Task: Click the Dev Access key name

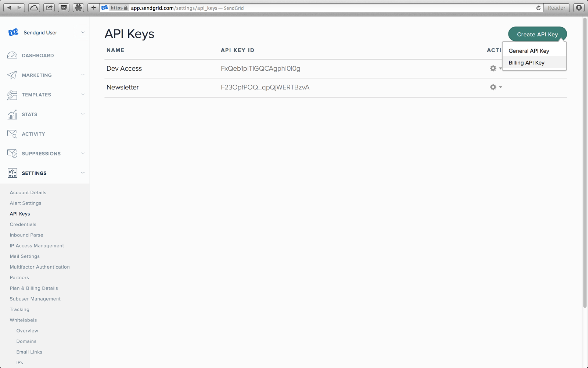Action: pos(124,68)
